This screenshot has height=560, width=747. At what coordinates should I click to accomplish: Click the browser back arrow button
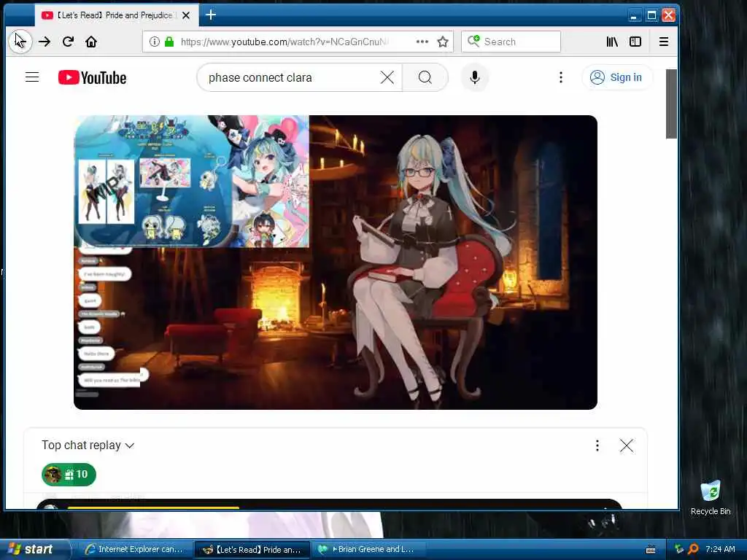(20, 42)
